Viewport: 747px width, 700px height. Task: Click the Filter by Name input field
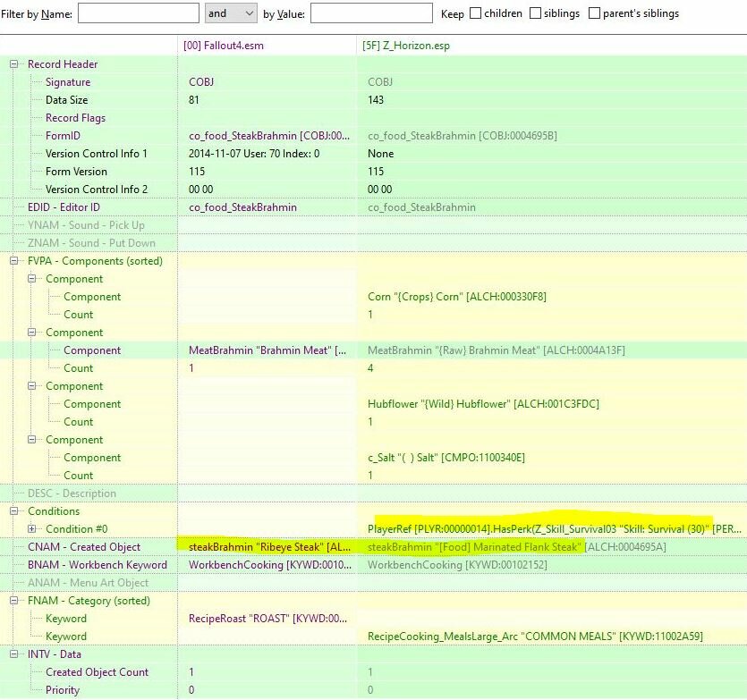pyautogui.click(x=138, y=13)
